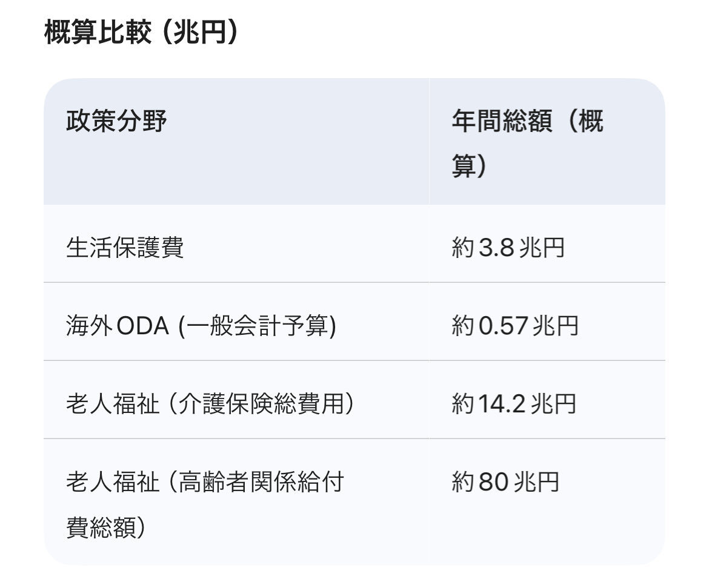709x588 pixels.
Task: Select the 年間総額 column header
Action: pos(502,122)
